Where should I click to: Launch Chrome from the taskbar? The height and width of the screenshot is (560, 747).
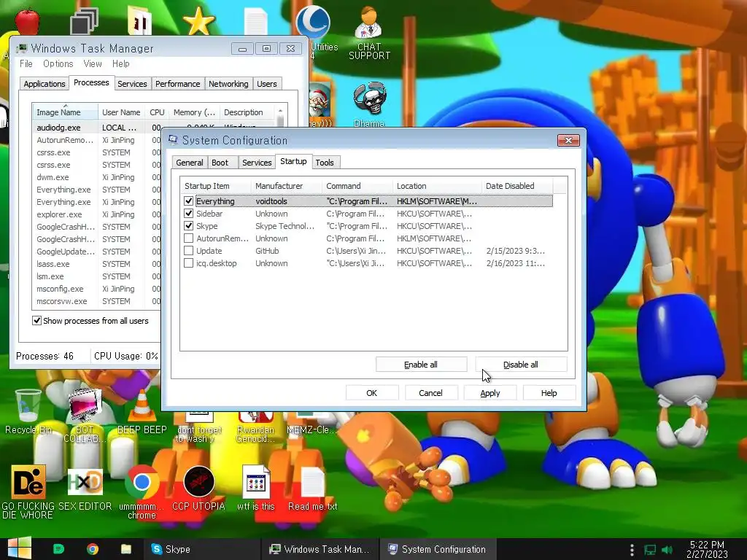93,549
